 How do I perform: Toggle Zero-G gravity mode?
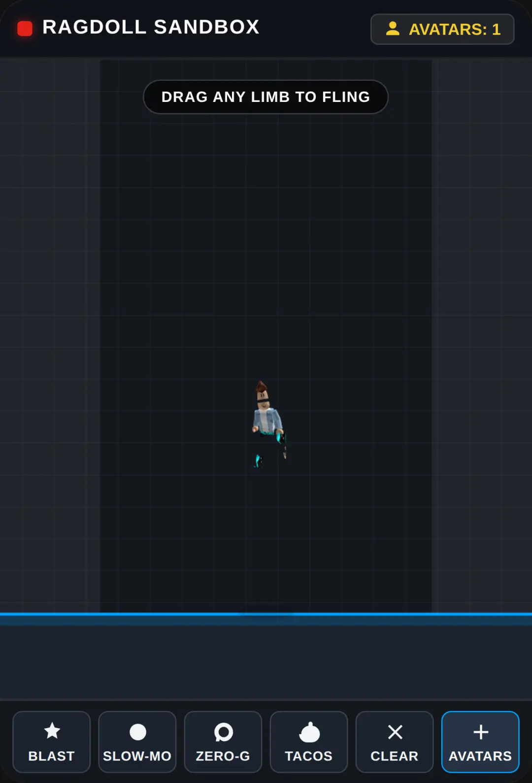tap(223, 742)
